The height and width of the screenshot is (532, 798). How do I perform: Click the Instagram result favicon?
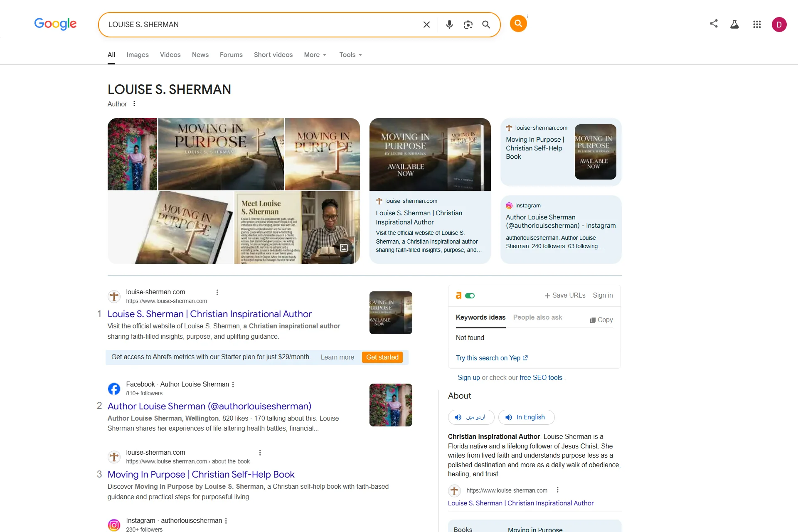click(x=114, y=525)
